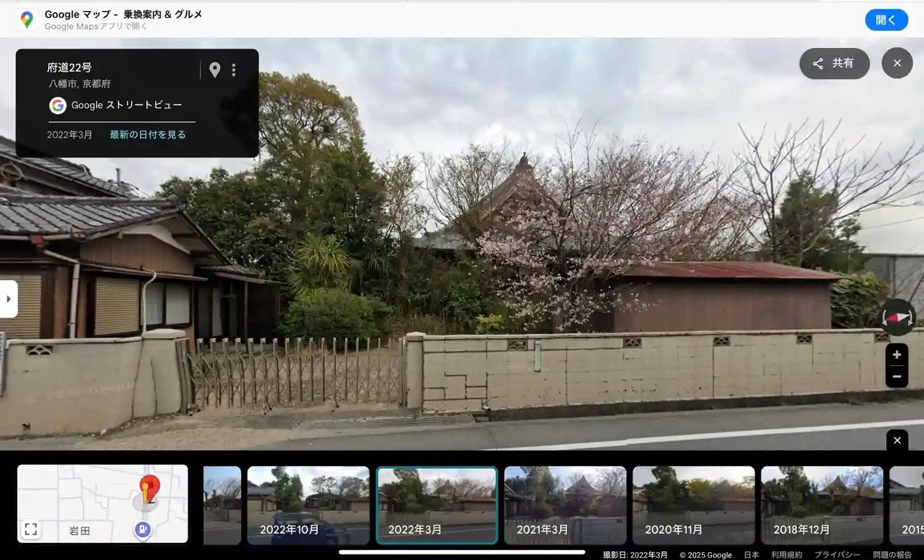Open the 2018年12月 imagery thumbnail

[821, 505]
